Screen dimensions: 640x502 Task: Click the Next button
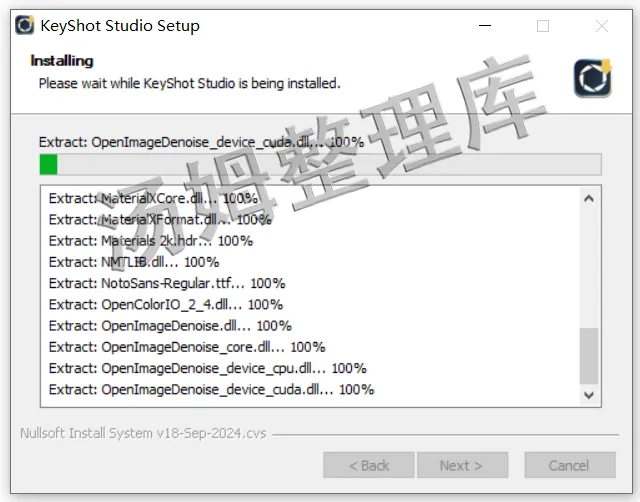pyautogui.click(x=462, y=465)
